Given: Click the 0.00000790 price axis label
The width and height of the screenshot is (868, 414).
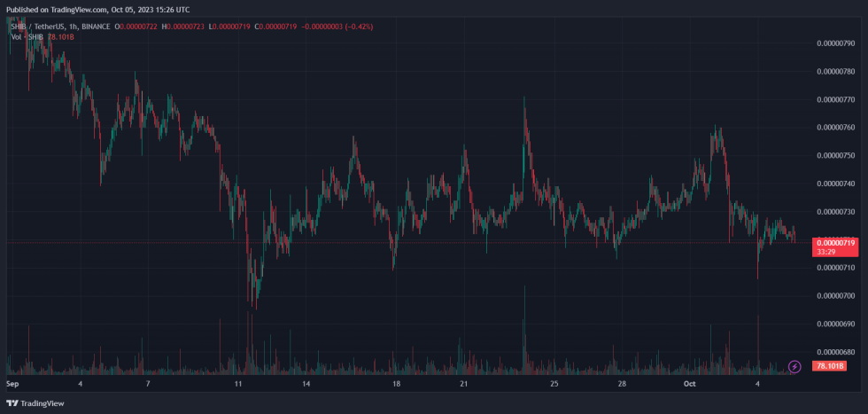Looking at the screenshot, I should click(835, 43).
